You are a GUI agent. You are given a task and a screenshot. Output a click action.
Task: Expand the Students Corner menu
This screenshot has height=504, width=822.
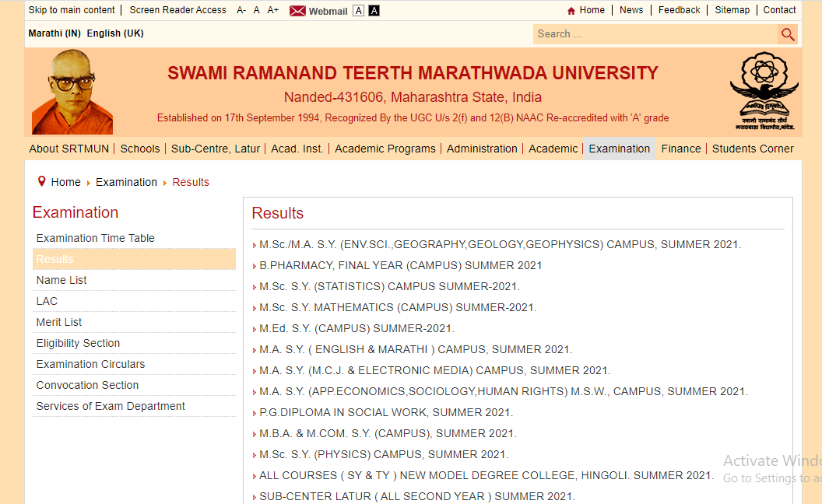coord(753,148)
